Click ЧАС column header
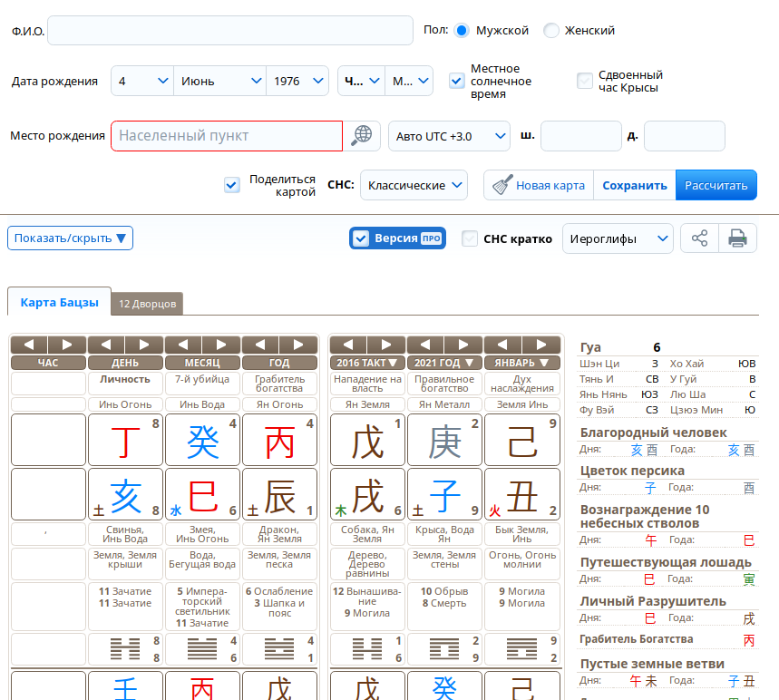Image resolution: width=779 pixels, height=700 pixels. click(x=48, y=363)
